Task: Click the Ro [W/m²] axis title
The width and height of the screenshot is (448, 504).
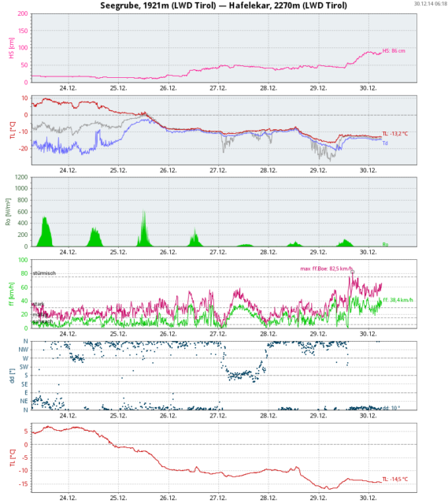Action: (8, 212)
